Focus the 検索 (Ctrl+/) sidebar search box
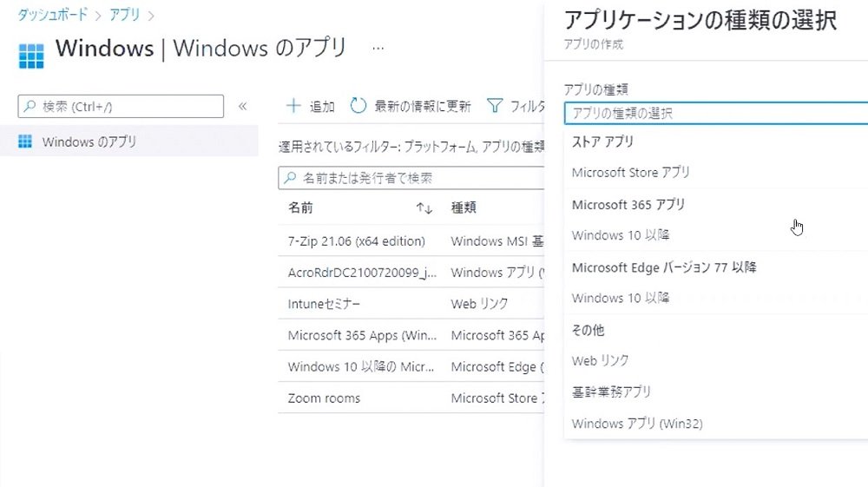868x487 pixels. pos(121,106)
